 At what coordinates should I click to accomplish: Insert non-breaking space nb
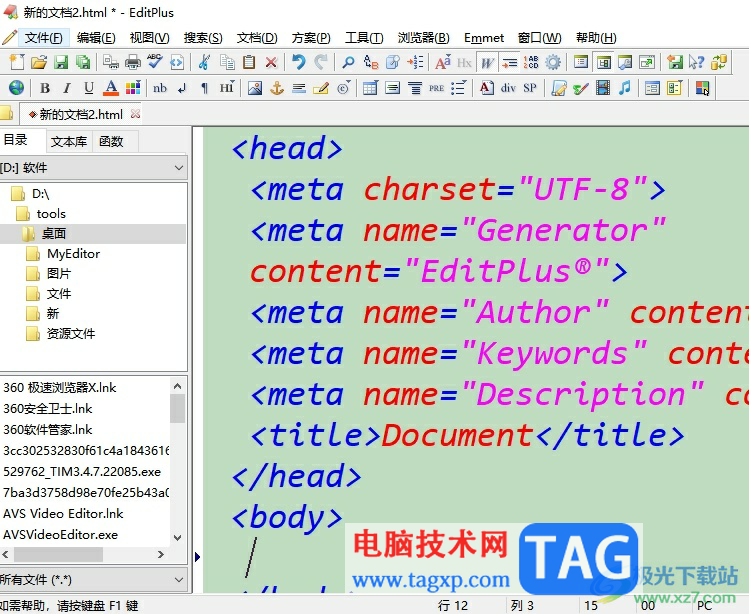160,88
